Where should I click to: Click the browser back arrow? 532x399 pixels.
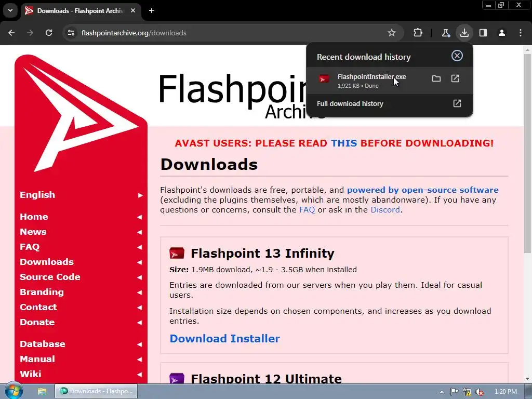(11, 33)
